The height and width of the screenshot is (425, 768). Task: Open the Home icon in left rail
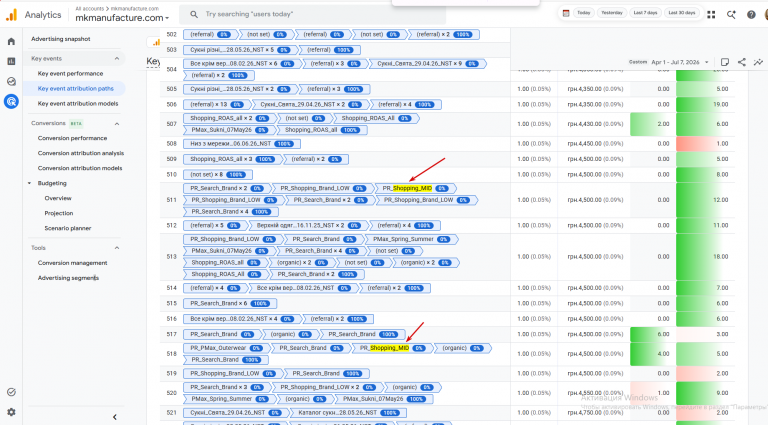click(x=11, y=42)
